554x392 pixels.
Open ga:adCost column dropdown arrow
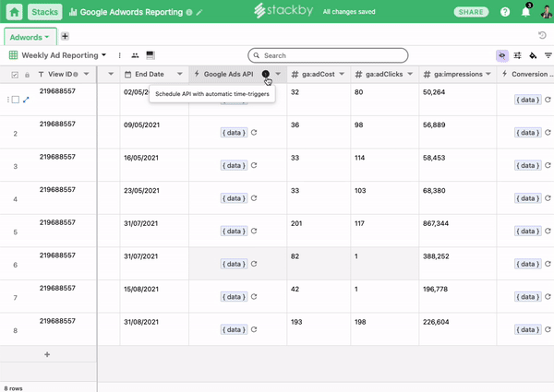point(341,74)
